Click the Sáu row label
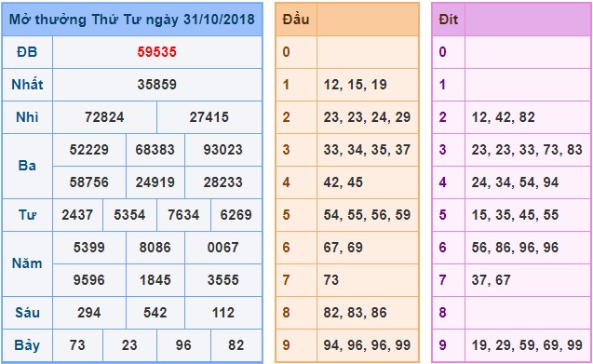593x364 pixels. point(27,313)
